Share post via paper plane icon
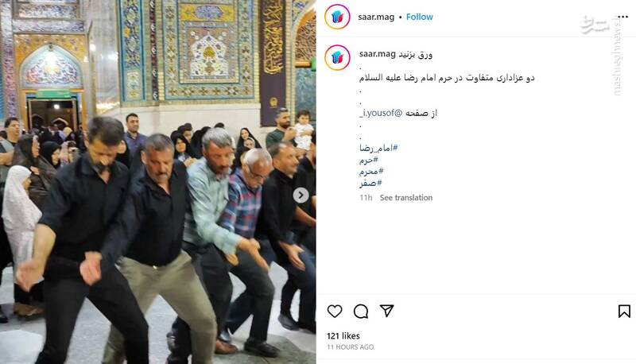The height and width of the screenshot is (364, 636). [x=386, y=311]
